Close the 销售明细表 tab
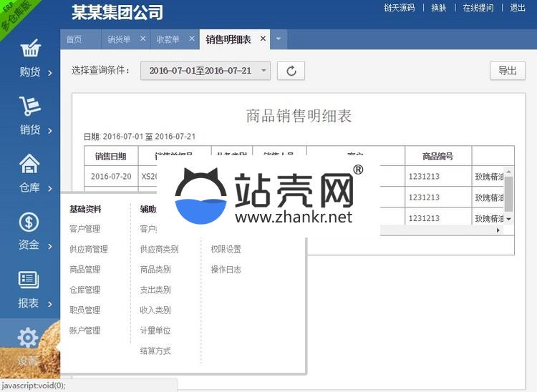This screenshot has width=537, height=392. pyautogui.click(x=263, y=39)
